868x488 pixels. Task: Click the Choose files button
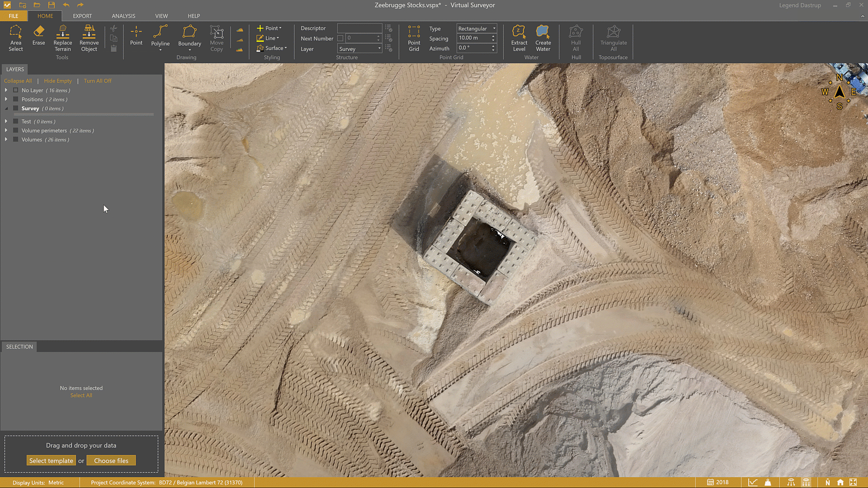tap(111, 460)
